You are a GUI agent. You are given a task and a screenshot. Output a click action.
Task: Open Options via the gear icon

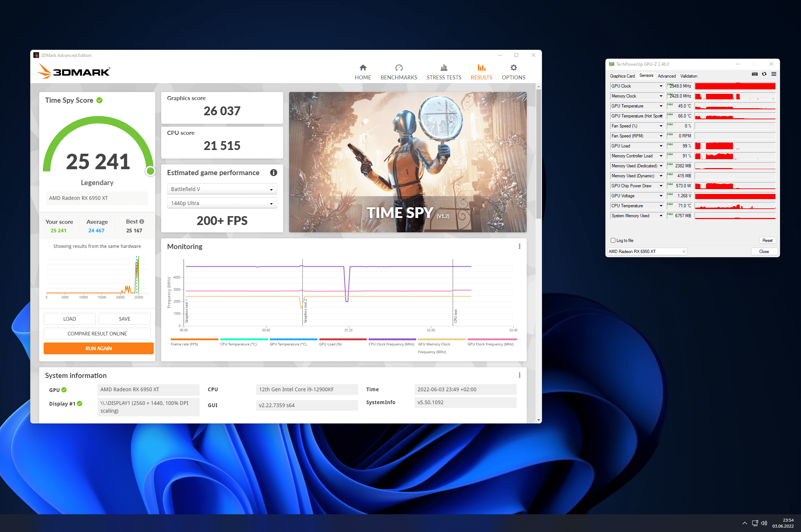(x=513, y=68)
